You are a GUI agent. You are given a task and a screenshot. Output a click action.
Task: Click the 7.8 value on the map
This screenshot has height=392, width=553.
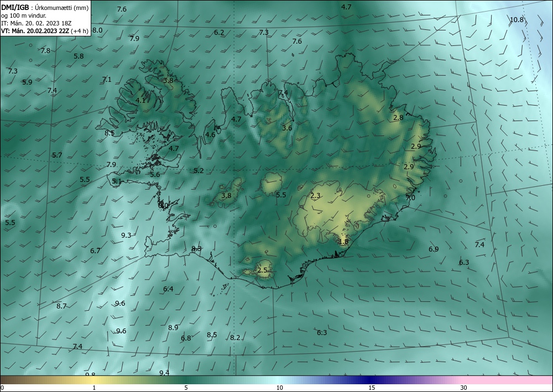pyautogui.click(x=45, y=51)
